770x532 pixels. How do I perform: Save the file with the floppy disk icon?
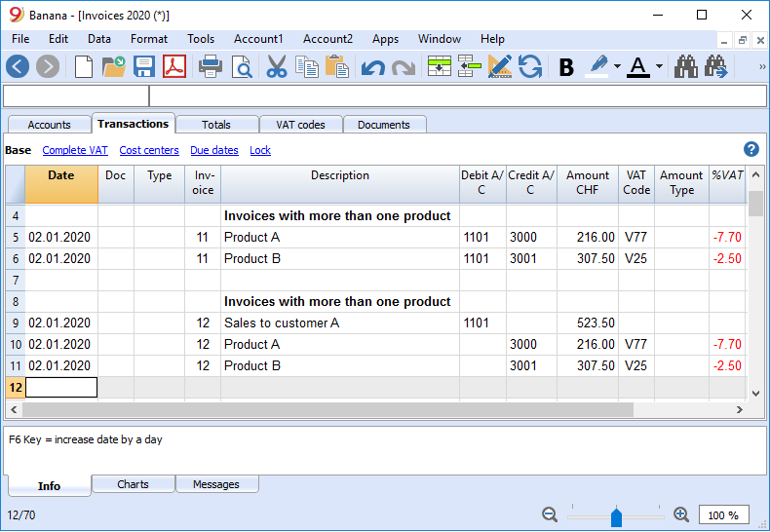[144, 66]
